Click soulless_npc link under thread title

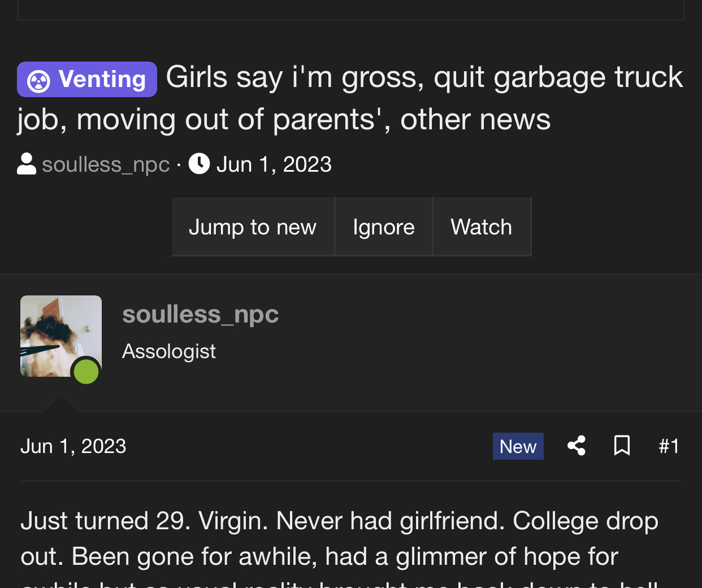[106, 164]
